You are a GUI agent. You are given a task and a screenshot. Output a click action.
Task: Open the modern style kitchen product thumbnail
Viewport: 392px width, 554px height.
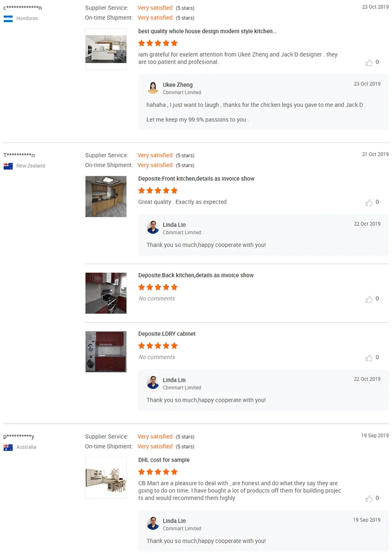click(x=106, y=49)
